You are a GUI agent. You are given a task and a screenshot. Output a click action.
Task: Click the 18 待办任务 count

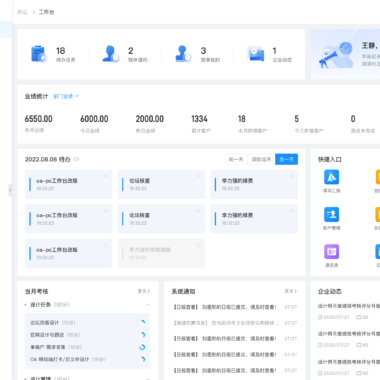coord(61,51)
